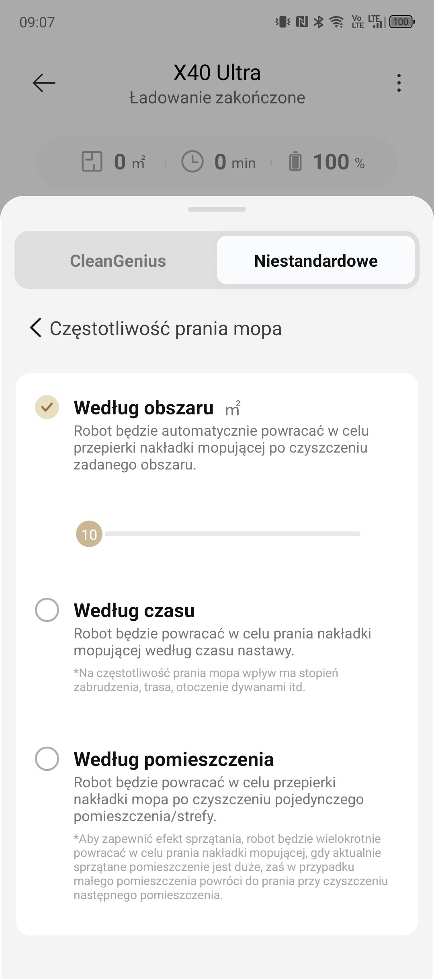The image size is (434, 980).
Task: Switch to the Niestandardowe tab
Action: 316,260
